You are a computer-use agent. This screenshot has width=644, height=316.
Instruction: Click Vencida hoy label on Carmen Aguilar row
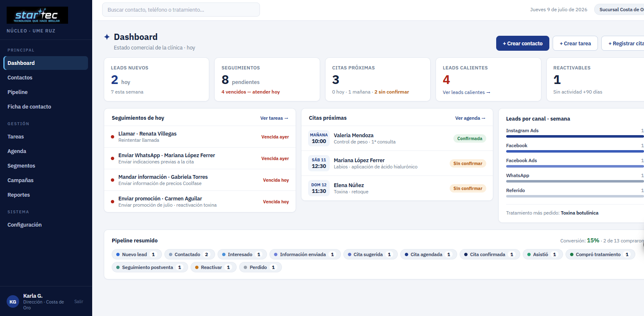point(276,202)
